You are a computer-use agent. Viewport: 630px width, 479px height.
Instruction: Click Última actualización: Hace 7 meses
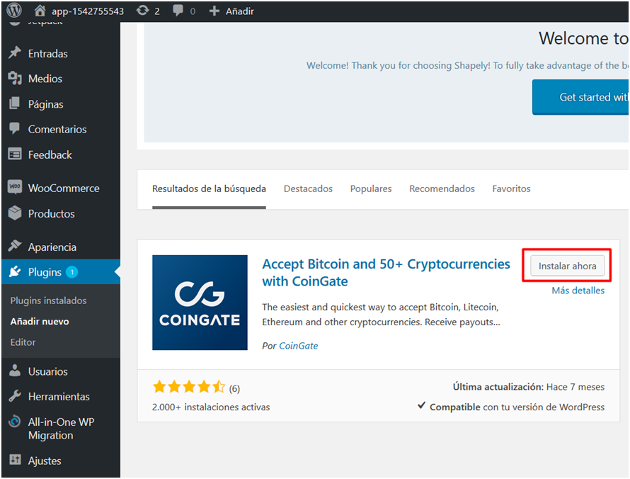[x=529, y=387]
